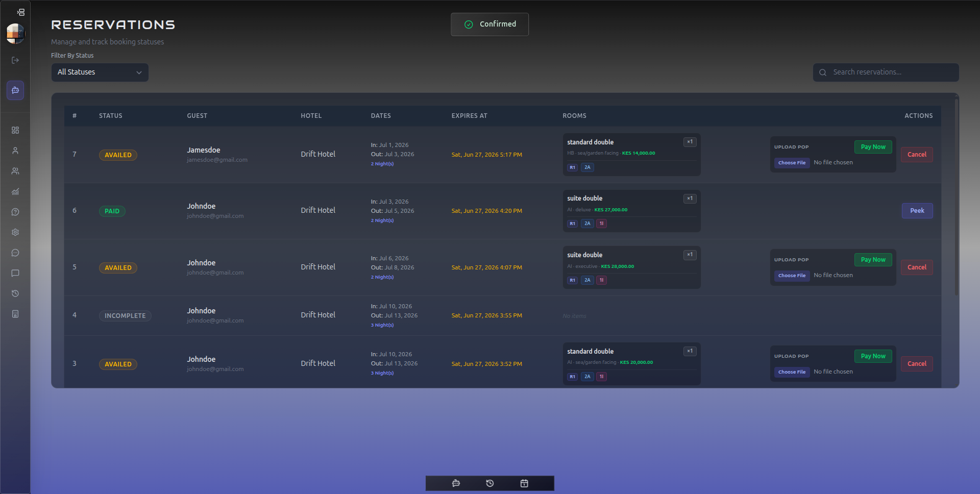Click the 1I tag on reservation 6's room
The image size is (980, 494).
pos(601,224)
